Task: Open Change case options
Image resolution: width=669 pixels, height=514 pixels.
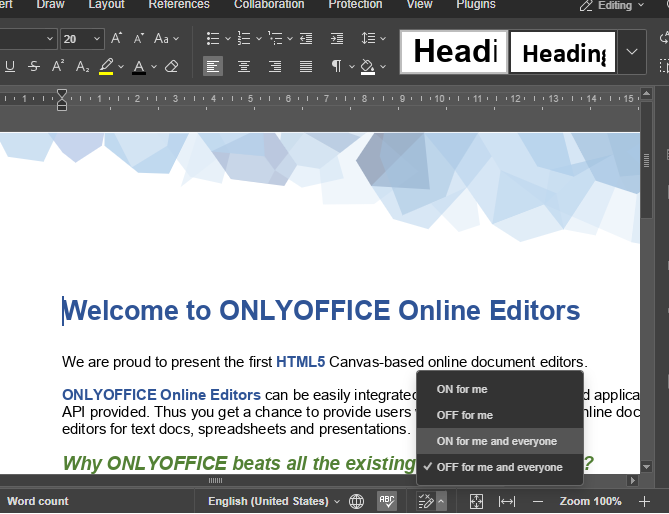Action: pos(166,39)
